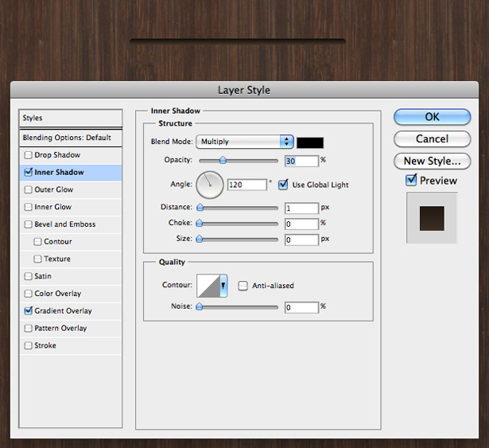This screenshot has height=448, width=489.
Task: Enable the Anti-aliased checkbox
Action: [243, 286]
